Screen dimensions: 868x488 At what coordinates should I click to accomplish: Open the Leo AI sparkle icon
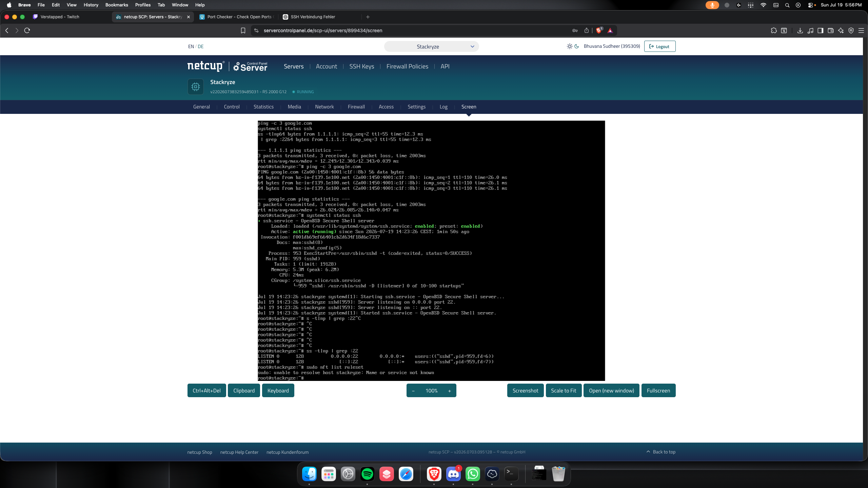(x=841, y=30)
